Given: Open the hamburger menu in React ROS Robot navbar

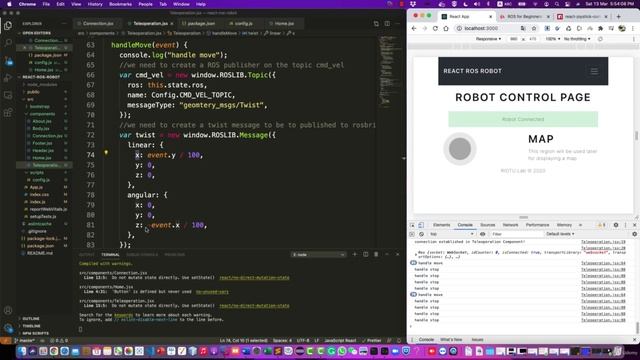Looking at the screenshot, I should pos(594,71).
